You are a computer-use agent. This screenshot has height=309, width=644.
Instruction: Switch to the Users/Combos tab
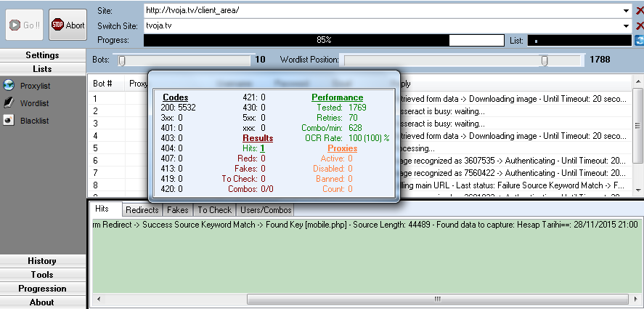click(x=265, y=210)
